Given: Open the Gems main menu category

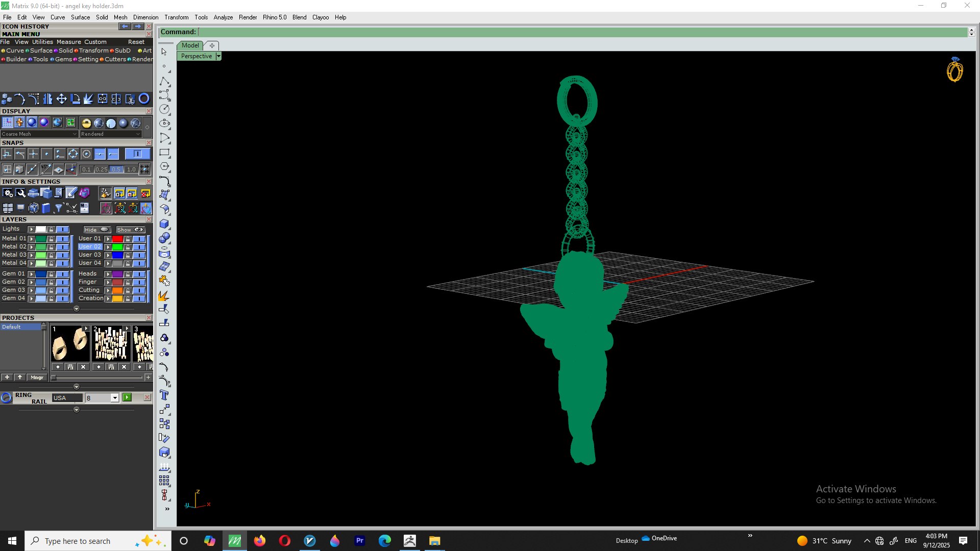Looking at the screenshot, I should [x=63, y=59].
